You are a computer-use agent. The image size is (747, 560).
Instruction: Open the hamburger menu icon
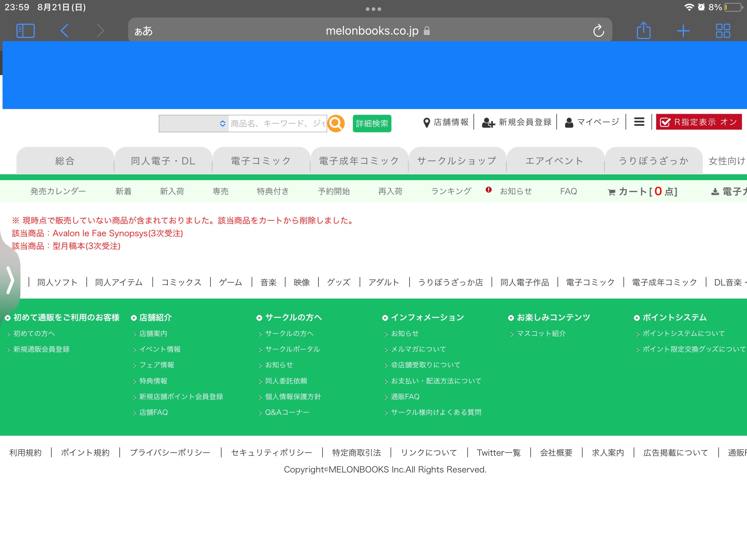(x=639, y=122)
